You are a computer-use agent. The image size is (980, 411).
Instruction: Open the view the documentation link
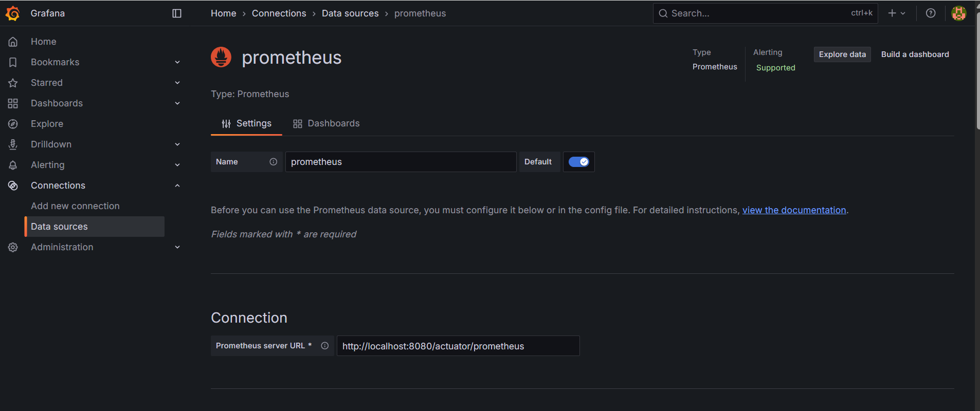click(794, 210)
